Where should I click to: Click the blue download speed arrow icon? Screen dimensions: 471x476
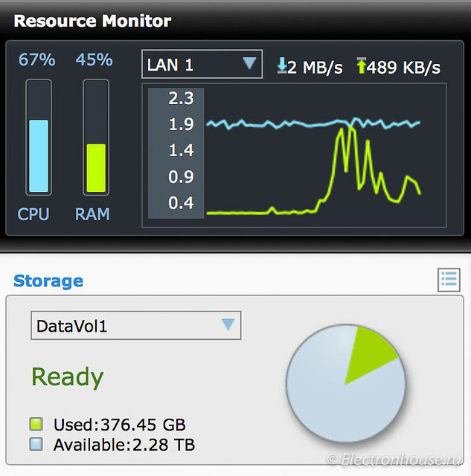281,65
